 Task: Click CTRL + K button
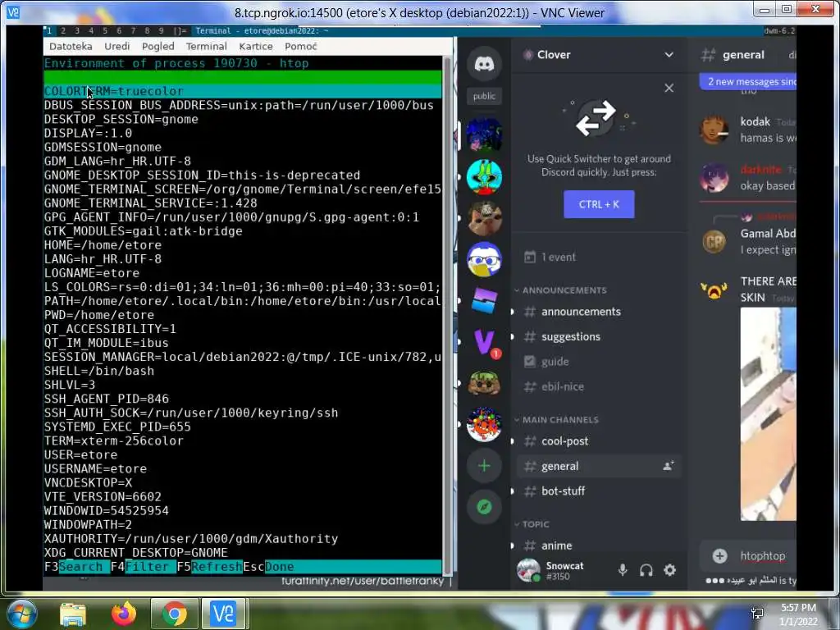tap(598, 204)
